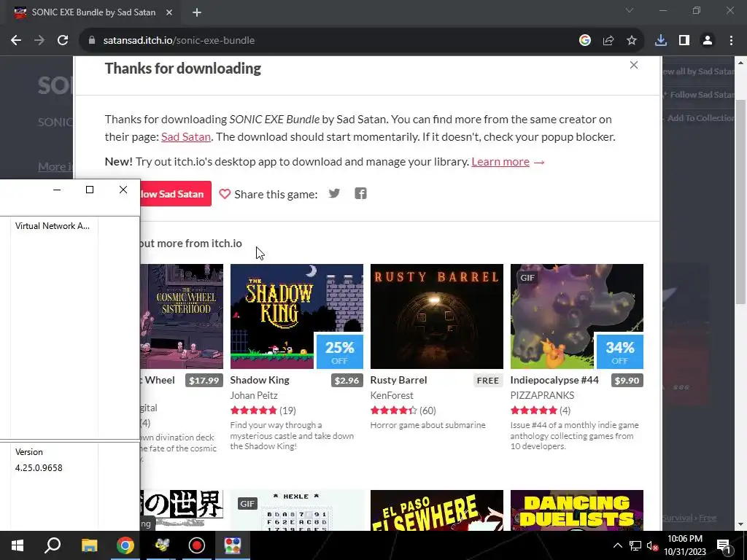Click the address bar URL

(179, 41)
